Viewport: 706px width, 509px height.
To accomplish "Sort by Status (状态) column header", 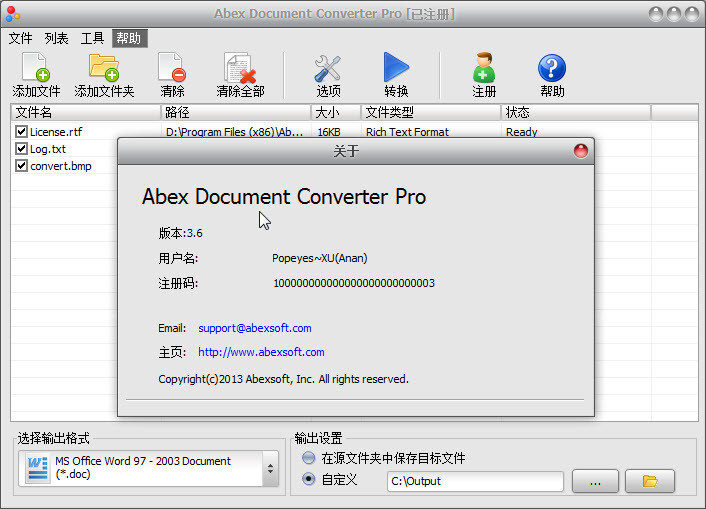I will pyautogui.click(x=576, y=112).
